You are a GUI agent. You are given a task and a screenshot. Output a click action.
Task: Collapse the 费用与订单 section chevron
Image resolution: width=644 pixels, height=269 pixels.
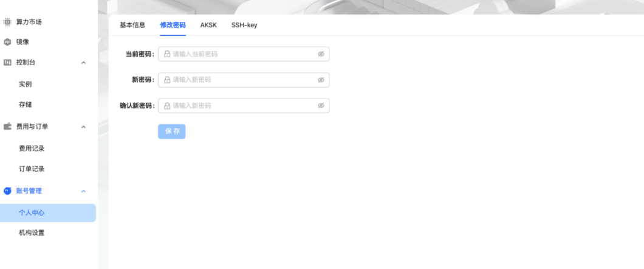click(x=84, y=127)
